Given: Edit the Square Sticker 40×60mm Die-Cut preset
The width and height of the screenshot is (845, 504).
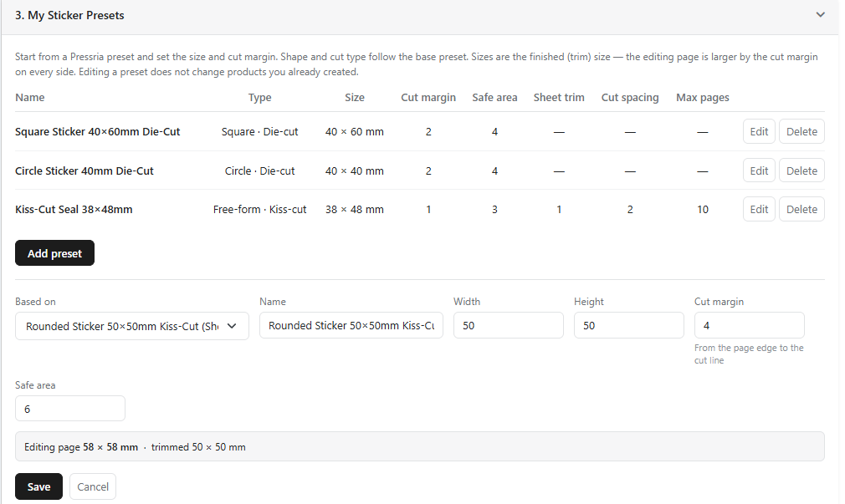Looking at the screenshot, I should pos(759,131).
